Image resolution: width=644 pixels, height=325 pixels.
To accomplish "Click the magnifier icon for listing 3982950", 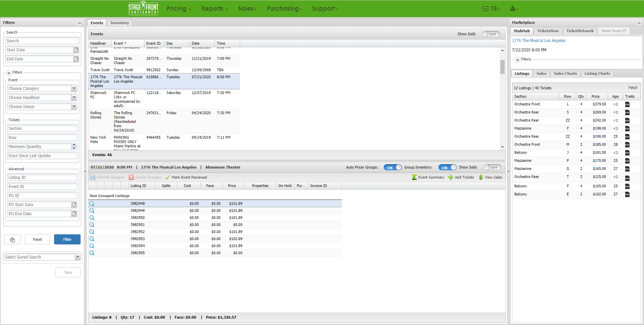I will pyautogui.click(x=92, y=218).
